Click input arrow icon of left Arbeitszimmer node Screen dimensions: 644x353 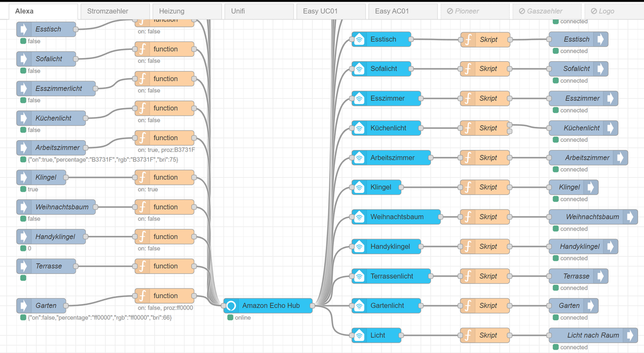pos(24,148)
